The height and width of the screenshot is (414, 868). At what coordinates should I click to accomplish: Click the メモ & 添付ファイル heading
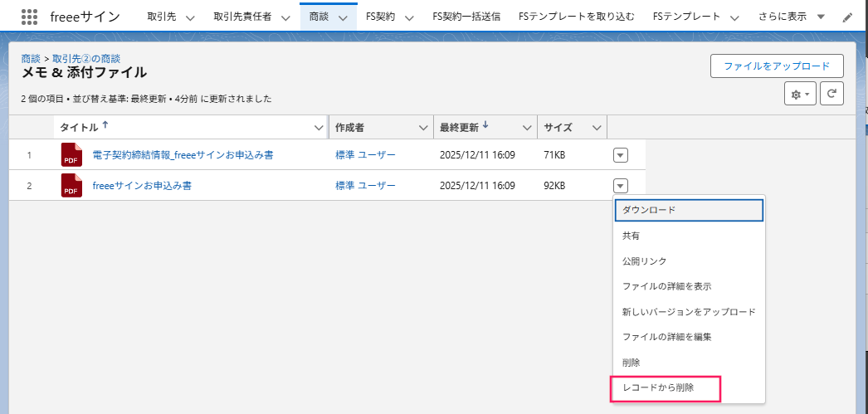click(84, 72)
